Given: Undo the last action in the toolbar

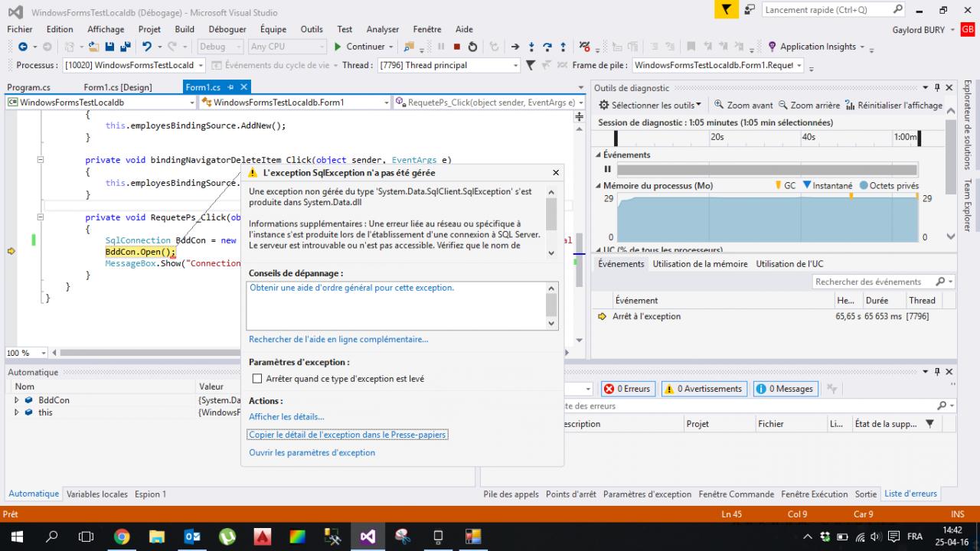Looking at the screenshot, I should coord(146,47).
